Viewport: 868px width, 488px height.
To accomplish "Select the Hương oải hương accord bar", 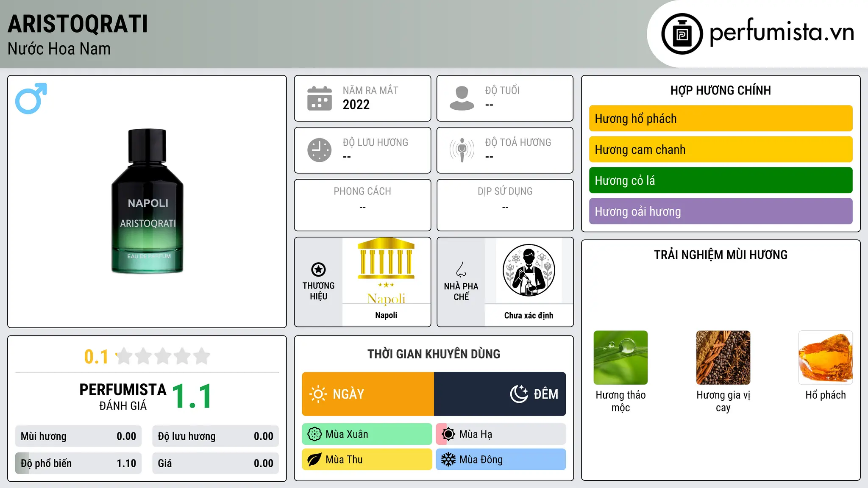I will [721, 211].
